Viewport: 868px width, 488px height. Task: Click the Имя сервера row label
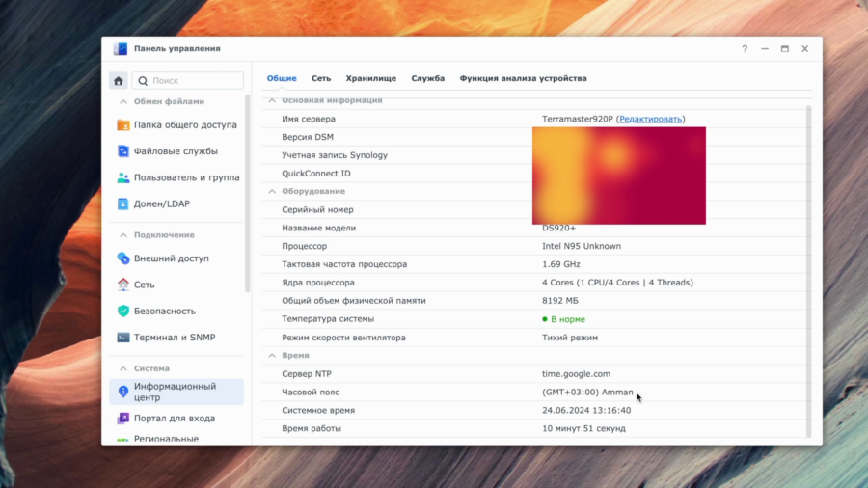tap(309, 119)
